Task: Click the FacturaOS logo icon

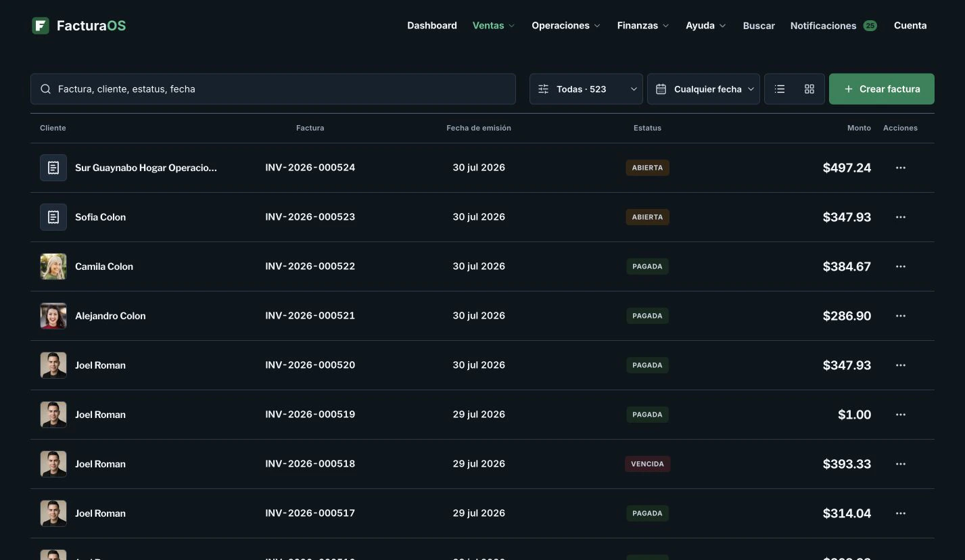Action: tap(41, 26)
